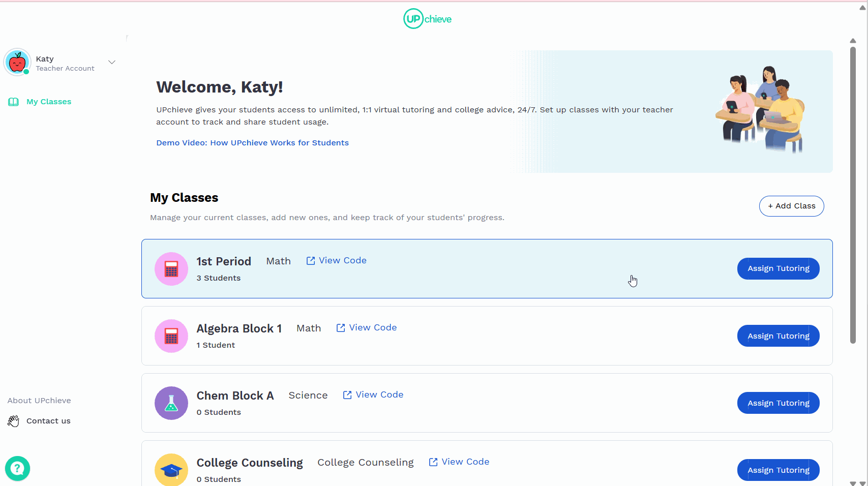The height and width of the screenshot is (486, 868).
Task: Click the 1st Period calculator icon
Action: click(171, 269)
